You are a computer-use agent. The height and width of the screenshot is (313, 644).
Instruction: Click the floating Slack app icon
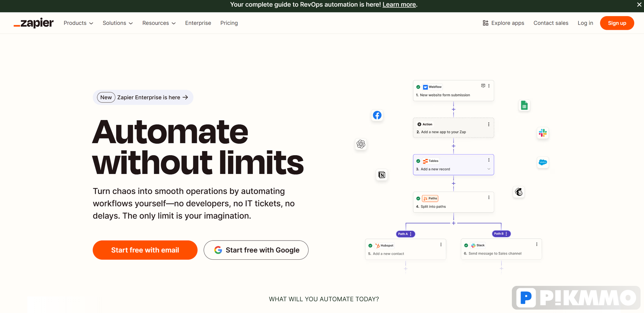543,133
